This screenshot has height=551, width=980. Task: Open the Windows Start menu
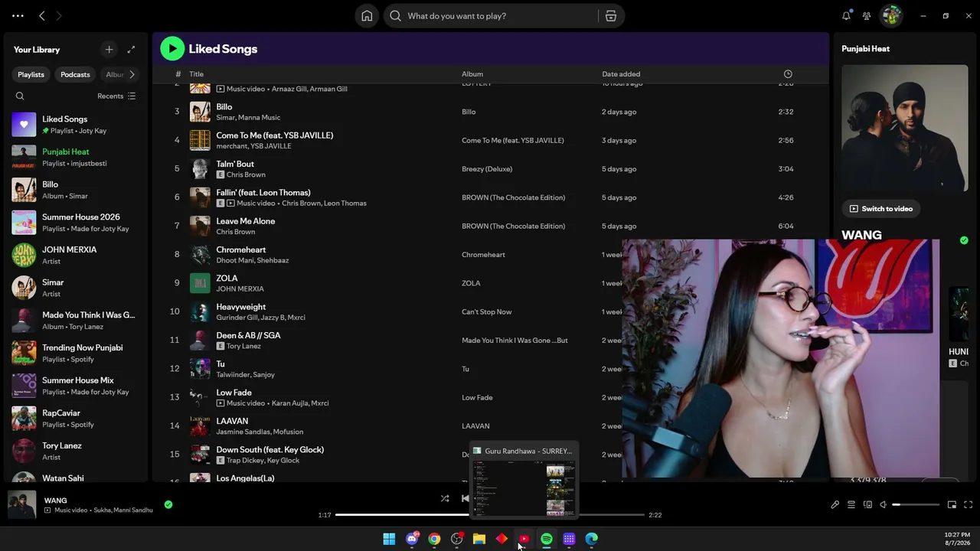pyautogui.click(x=389, y=540)
